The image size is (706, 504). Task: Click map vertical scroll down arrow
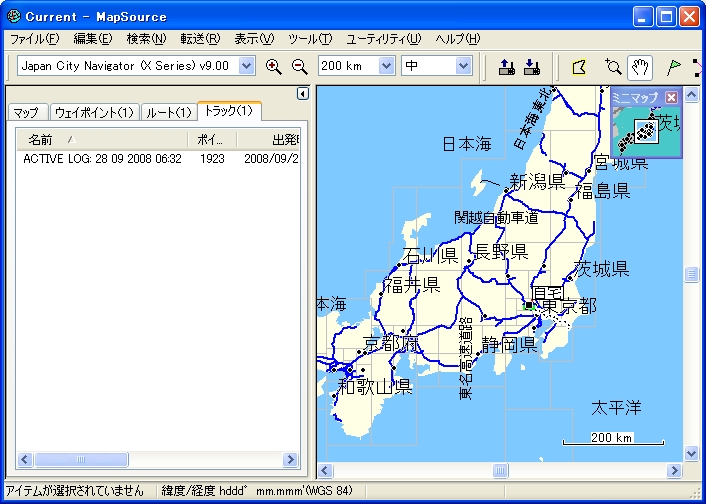pos(692,453)
